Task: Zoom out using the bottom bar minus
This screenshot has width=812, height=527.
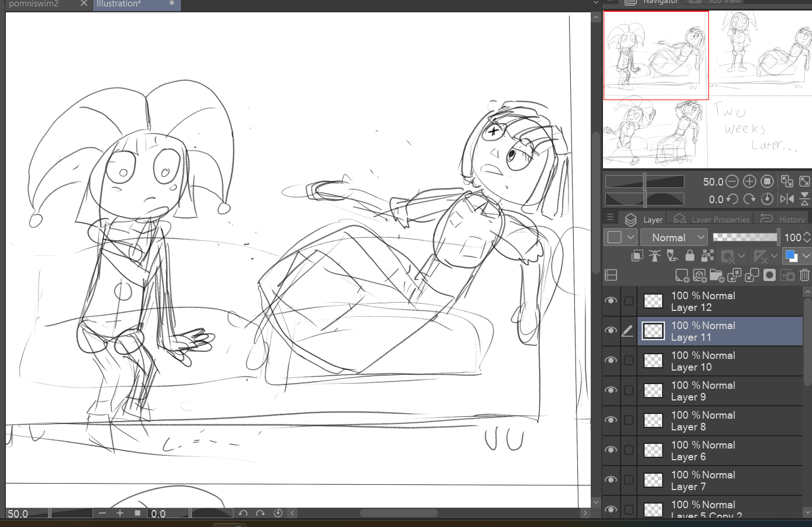Action: coord(102,513)
